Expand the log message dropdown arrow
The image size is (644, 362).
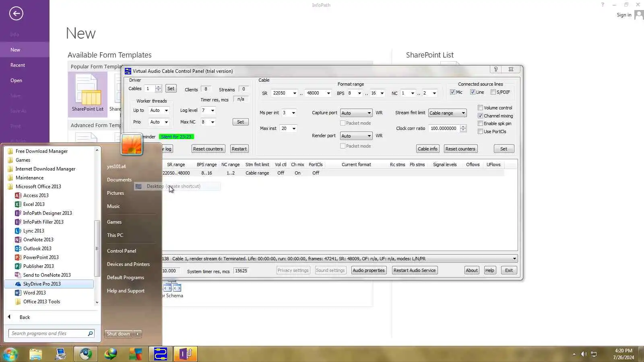tap(514, 259)
